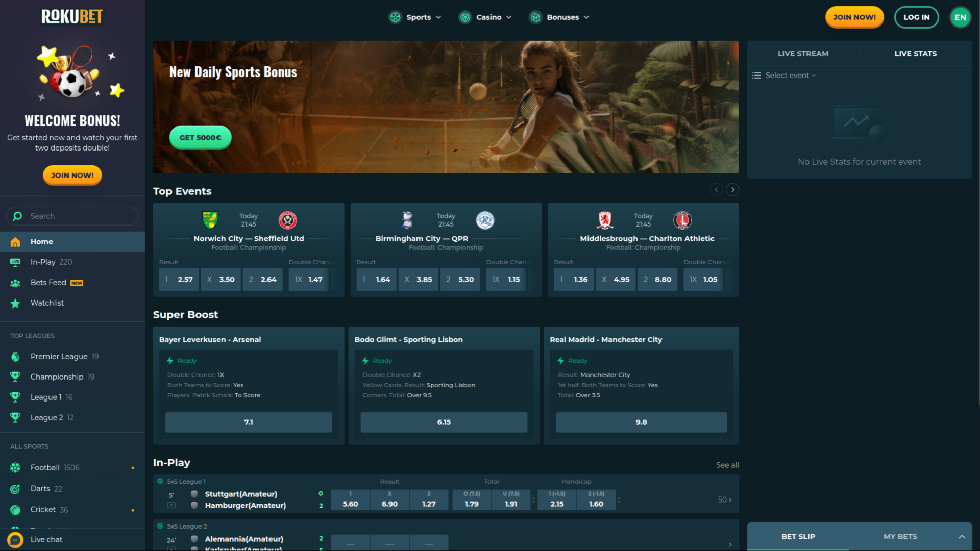
Task: Click the search magnifier icon
Action: click(17, 216)
